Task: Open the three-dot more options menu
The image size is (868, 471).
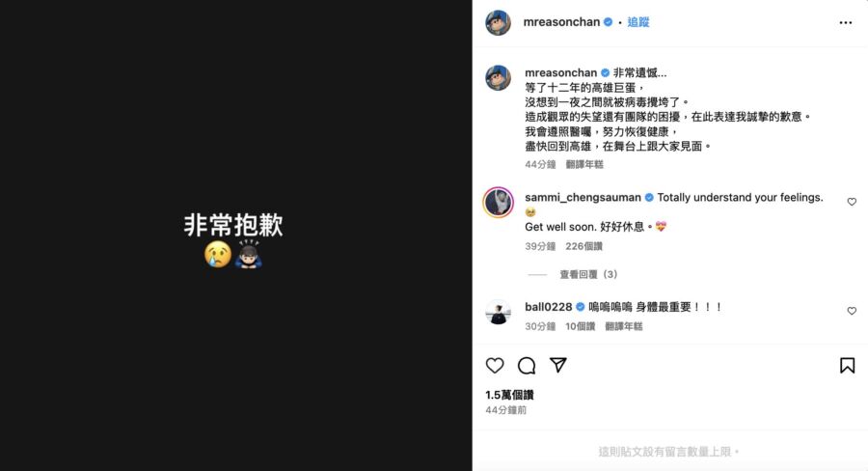Action: [x=845, y=23]
